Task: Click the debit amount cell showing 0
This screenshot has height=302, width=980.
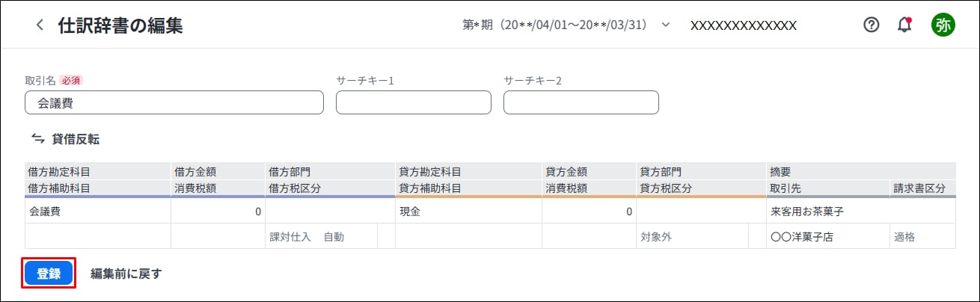Action: click(218, 212)
